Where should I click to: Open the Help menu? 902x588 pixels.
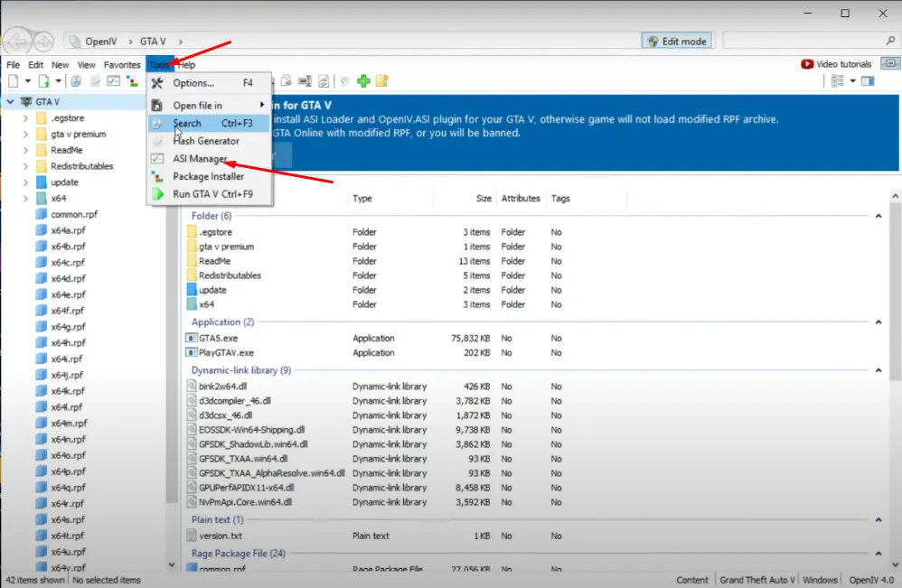click(x=186, y=64)
